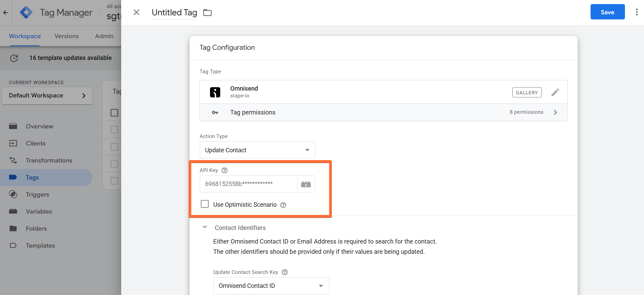Open the three-dot more options menu
The width and height of the screenshot is (644, 295).
637,12
